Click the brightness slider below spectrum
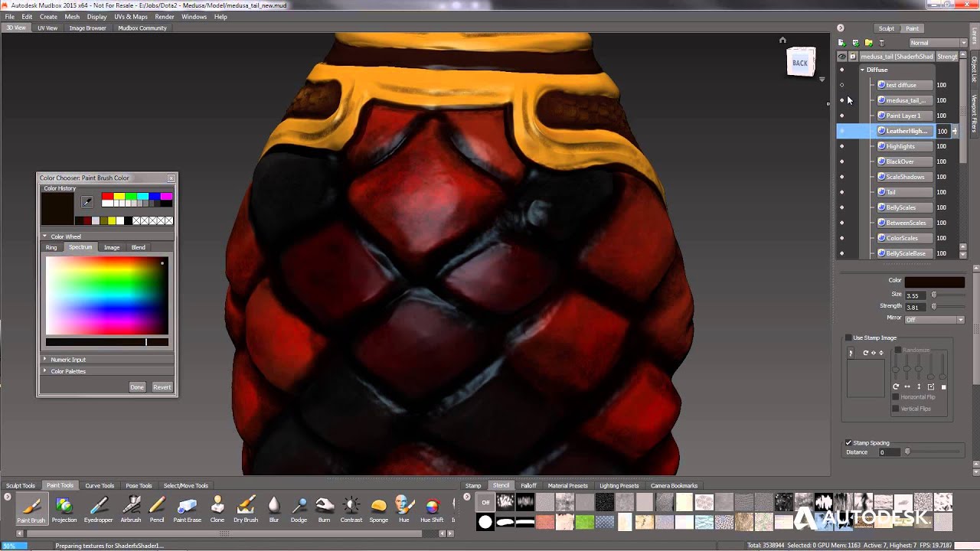Viewport: 980px width, 551px height. (107, 342)
